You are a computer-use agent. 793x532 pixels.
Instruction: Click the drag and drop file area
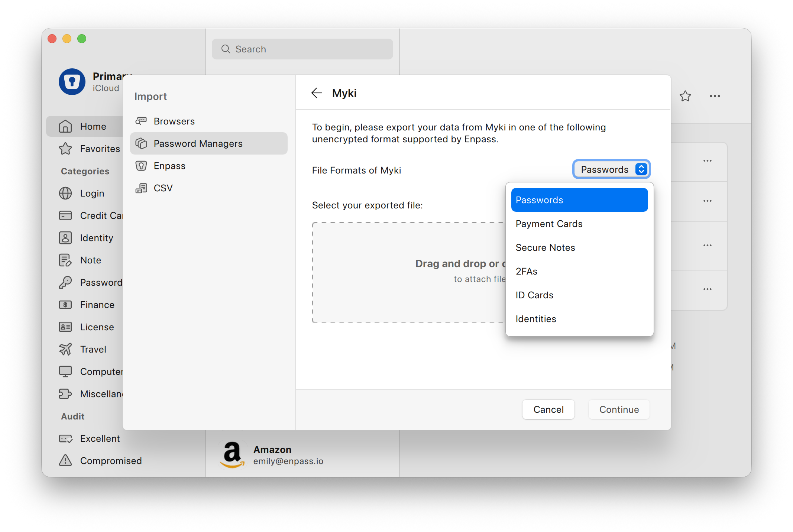[409, 273]
